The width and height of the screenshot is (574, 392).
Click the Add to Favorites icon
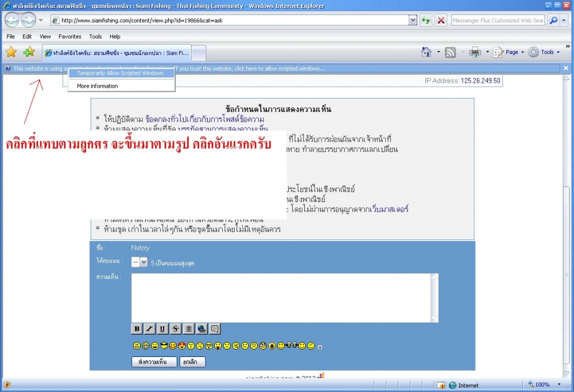(x=29, y=52)
